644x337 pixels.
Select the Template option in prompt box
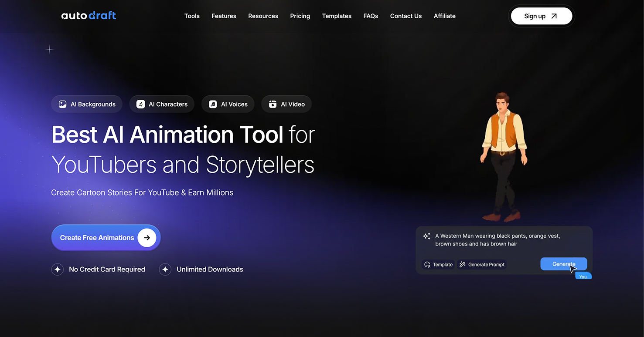pos(438,264)
